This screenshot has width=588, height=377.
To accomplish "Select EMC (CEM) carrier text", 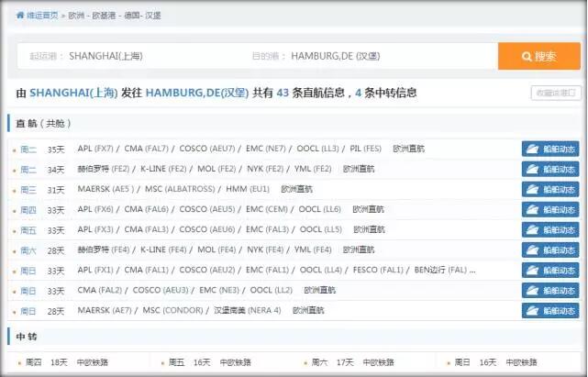I will click(x=267, y=209).
